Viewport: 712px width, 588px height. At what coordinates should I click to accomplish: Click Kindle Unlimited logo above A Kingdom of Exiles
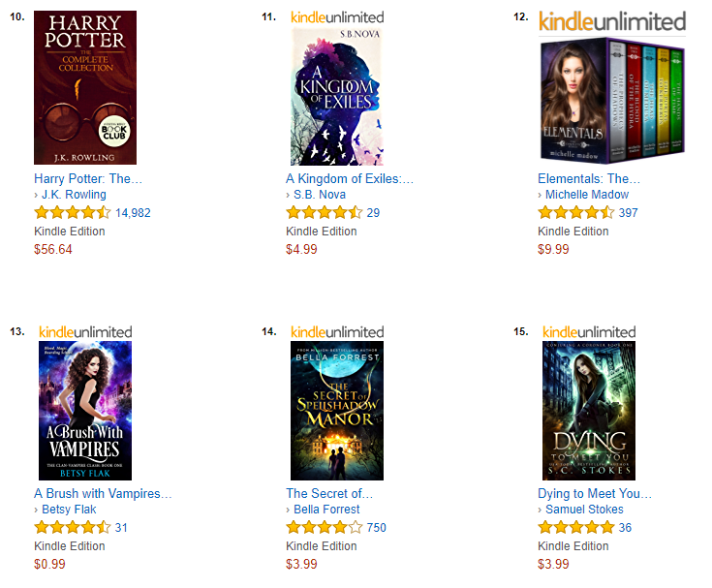337,17
